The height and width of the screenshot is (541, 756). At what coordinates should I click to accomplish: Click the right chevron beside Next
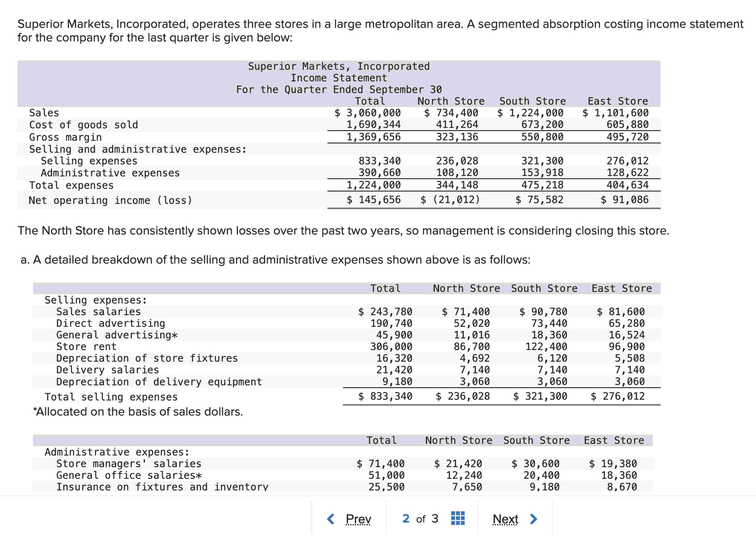(x=533, y=519)
